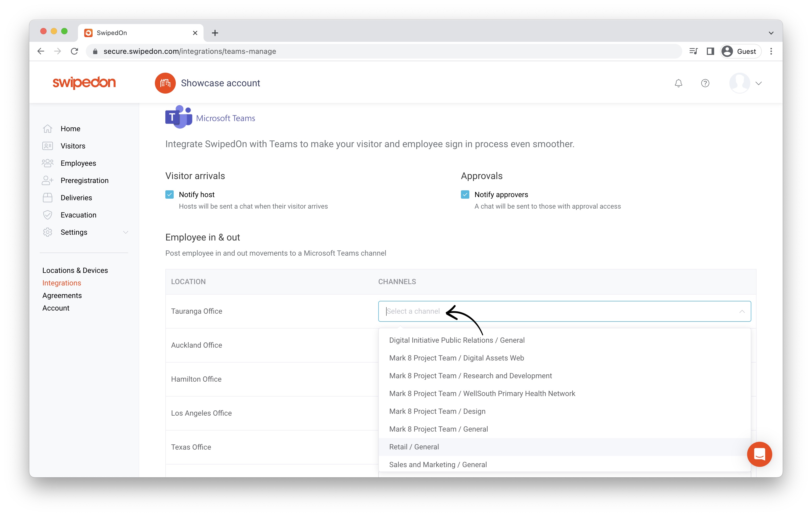Open the notifications bell
Screen dimensions: 812x516
[678, 83]
